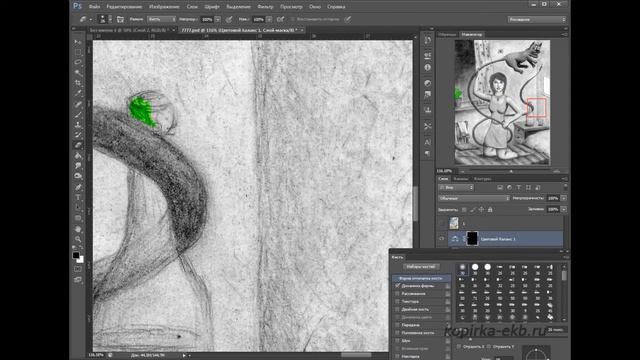The width and height of the screenshot is (640, 360).
Task: Select the Blur tool
Action: 78,166
